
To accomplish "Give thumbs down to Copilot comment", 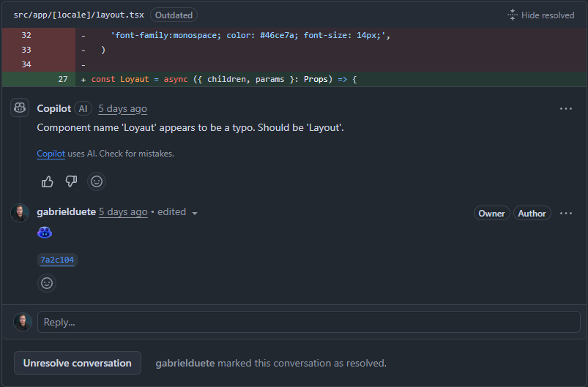I will click(71, 181).
